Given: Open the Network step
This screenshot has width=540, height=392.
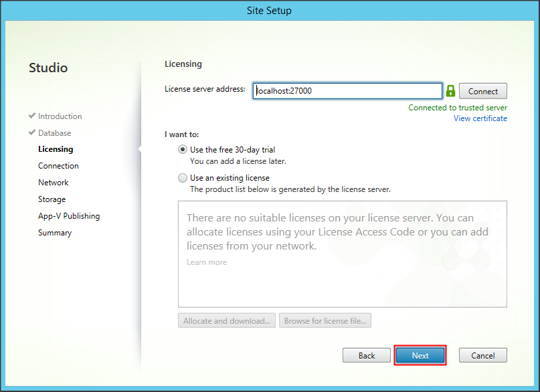Looking at the screenshot, I should [54, 183].
